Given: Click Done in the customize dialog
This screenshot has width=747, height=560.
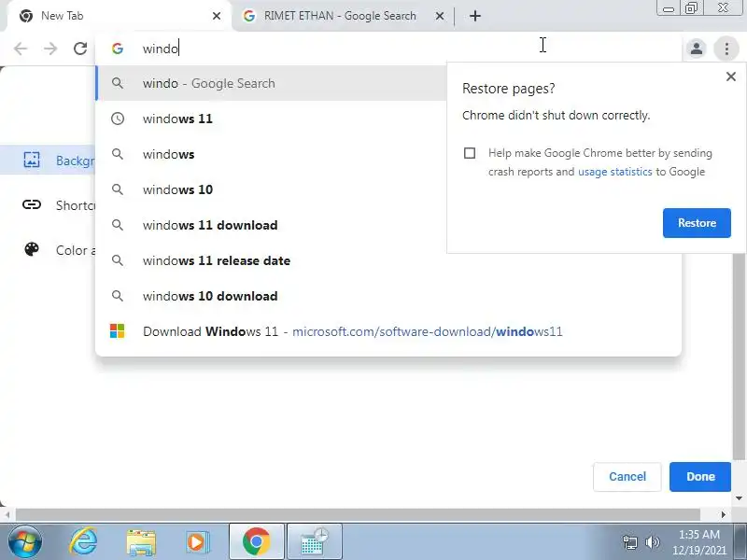Looking at the screenshot, I should pos(699,477).
